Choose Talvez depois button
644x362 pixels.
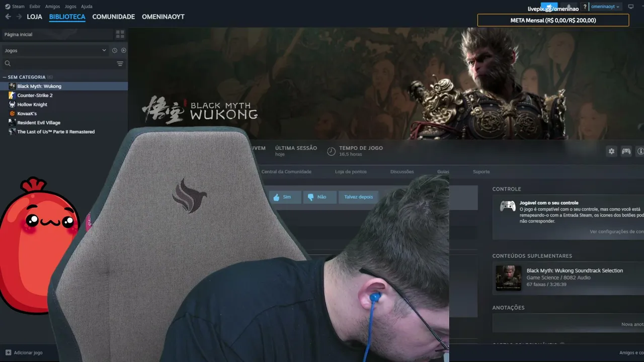[358, 197]
